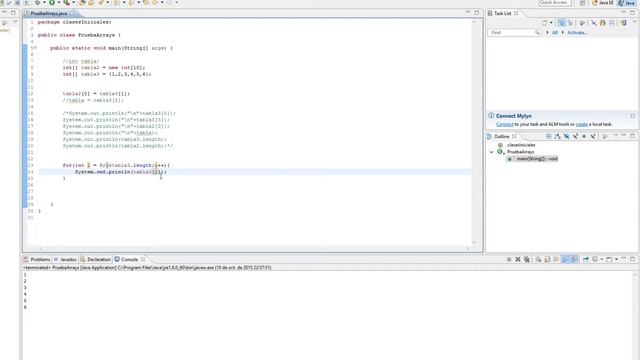Switch to the Declaration tab
The height and width of the screenshot is (360, 640).
click(96, 260)
